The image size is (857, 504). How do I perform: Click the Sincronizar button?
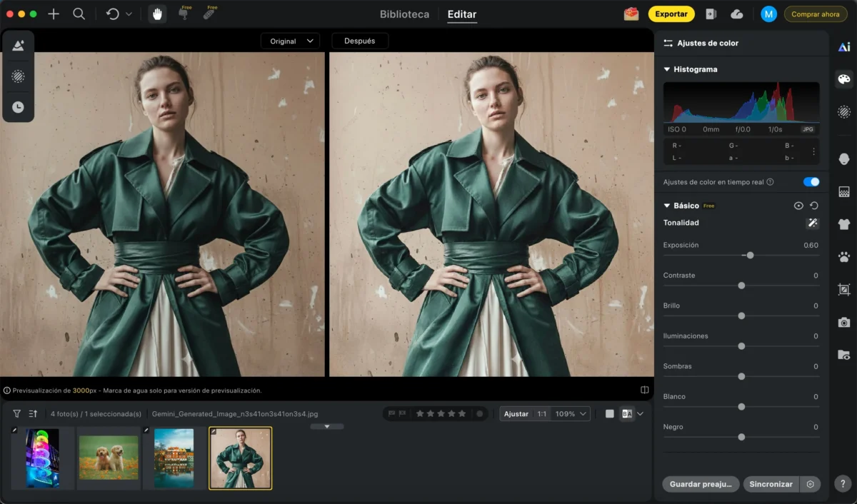(x=771, y=484)
